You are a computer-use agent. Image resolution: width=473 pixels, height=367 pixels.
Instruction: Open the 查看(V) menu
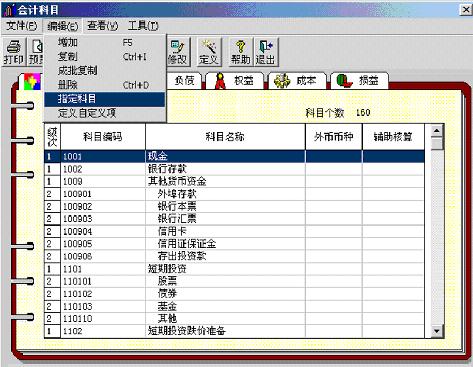[103, 26]
